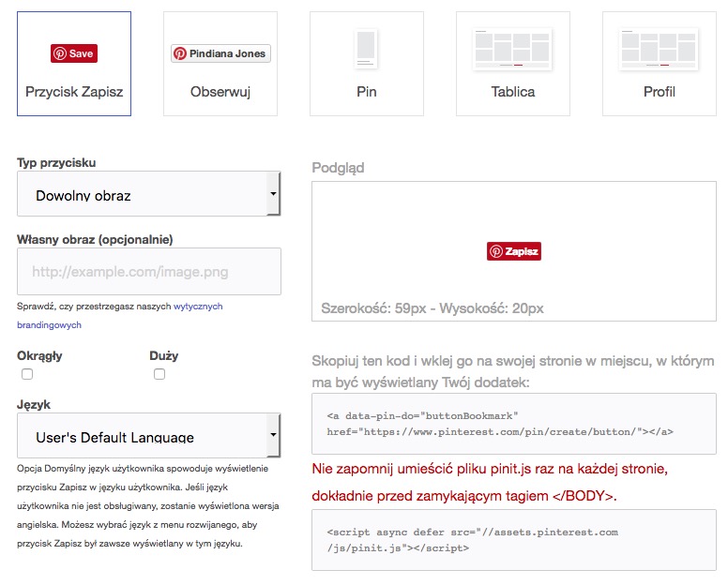728x585 pixels.
Task: Select the Pin tab label
Action: point(366,92)
